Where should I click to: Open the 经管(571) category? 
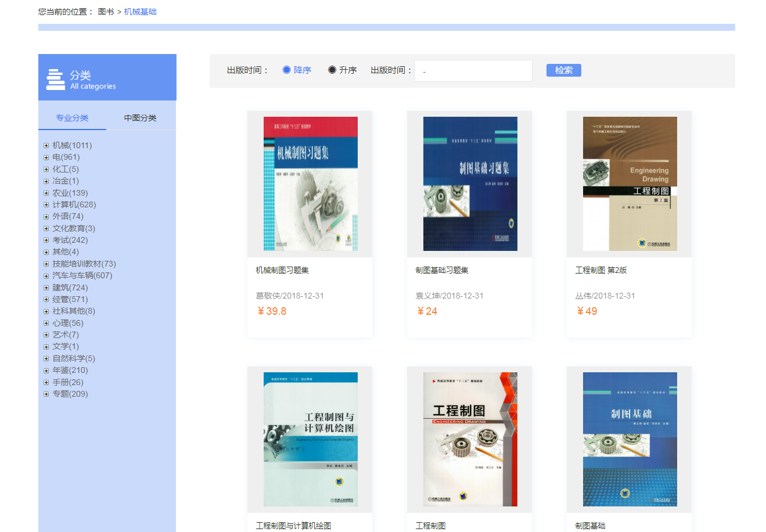point(70,300)
